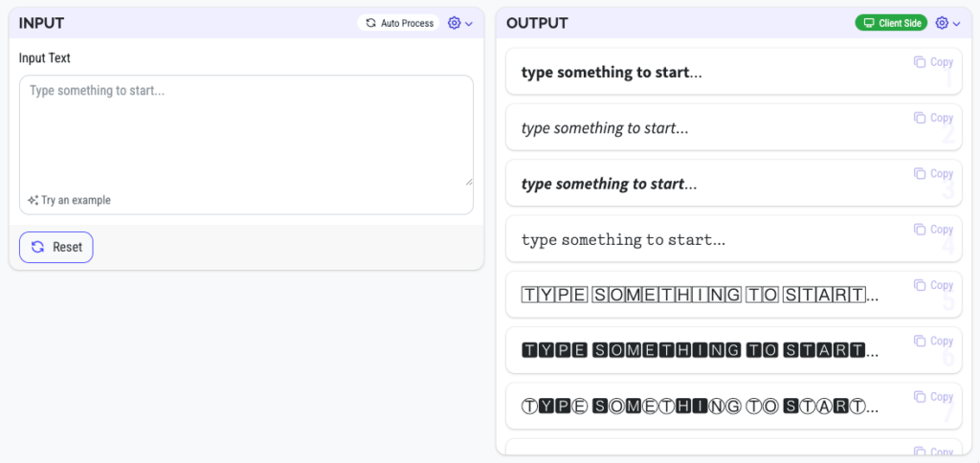
Task: Select the bold type something result card
Action: point(734,72)
